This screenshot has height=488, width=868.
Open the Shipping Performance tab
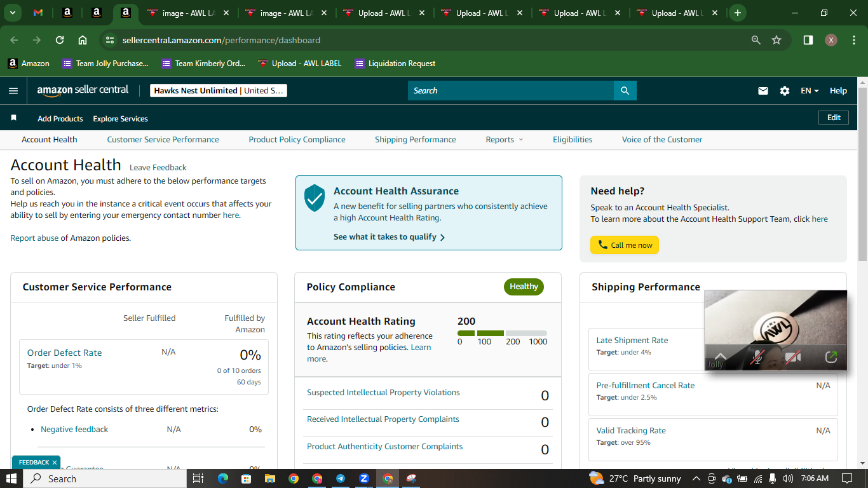416,140
